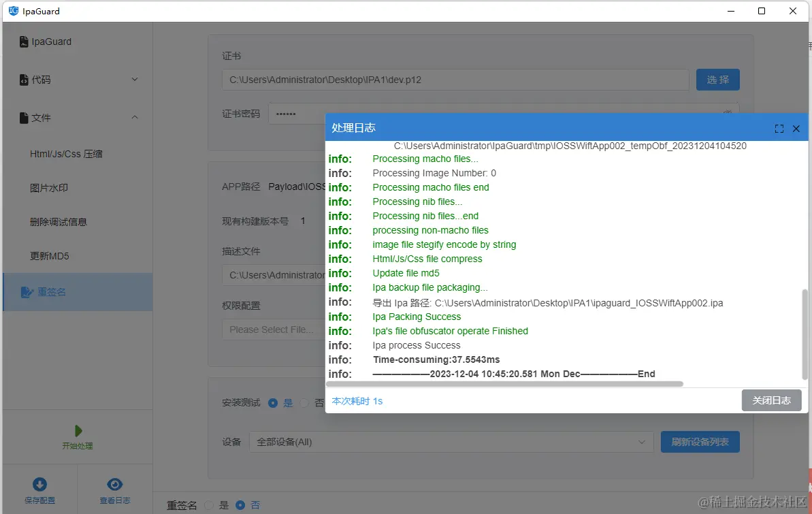Collapse the 文件 menu chevron

click(x=135, y=118)
